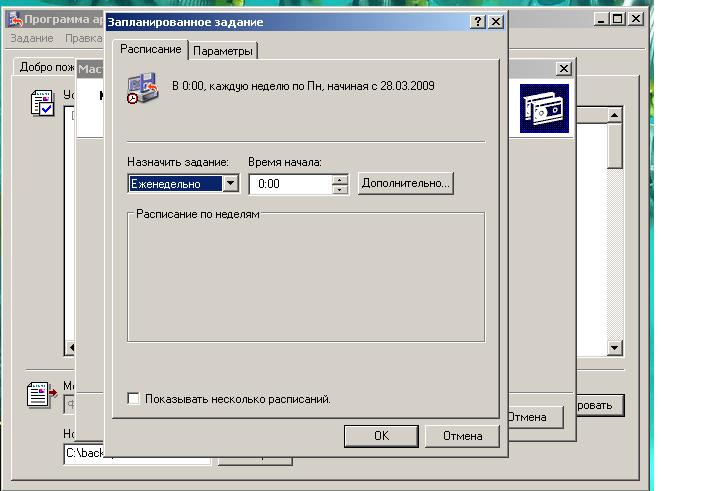Click the vertical scrollbar thumb in backup list
720x491 pixels.
coord(614,146)
